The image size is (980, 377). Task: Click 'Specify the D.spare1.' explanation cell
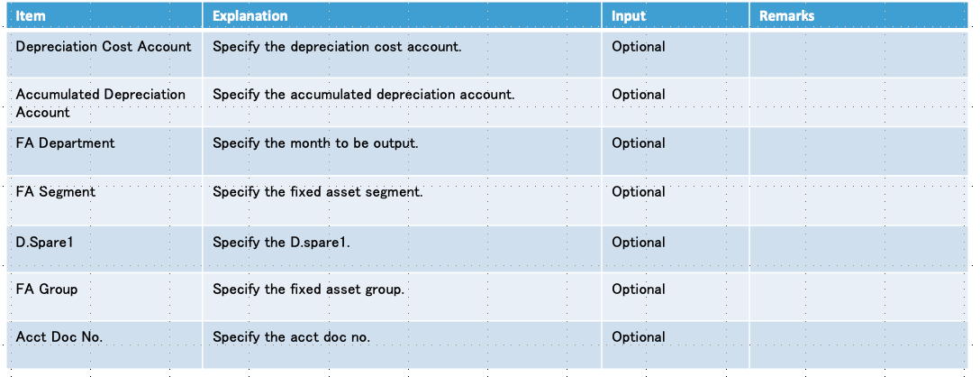coord(402,249)
